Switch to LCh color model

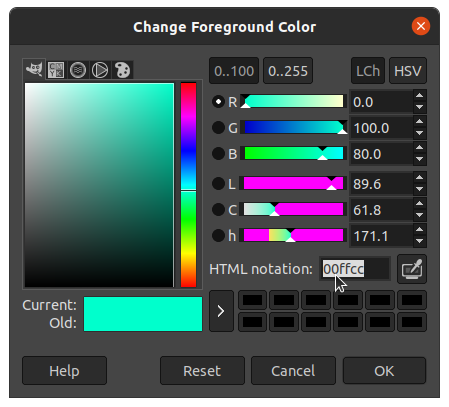[x=368, y=71]
